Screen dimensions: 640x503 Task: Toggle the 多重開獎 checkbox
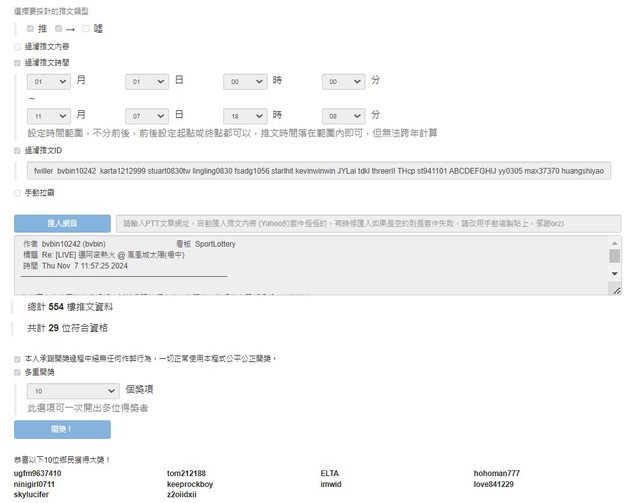(17, 372)
